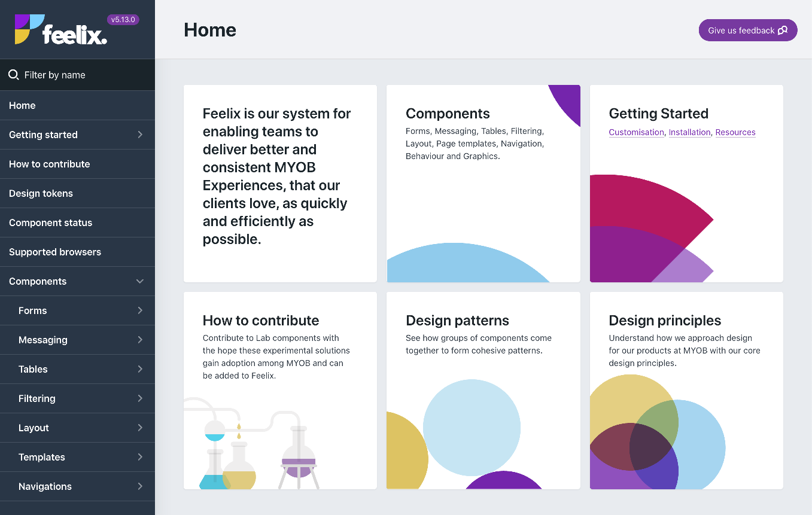The height and width of the screenshot is (515, 812).
Task: Follow the Installation link
Action: pos(689,132)
